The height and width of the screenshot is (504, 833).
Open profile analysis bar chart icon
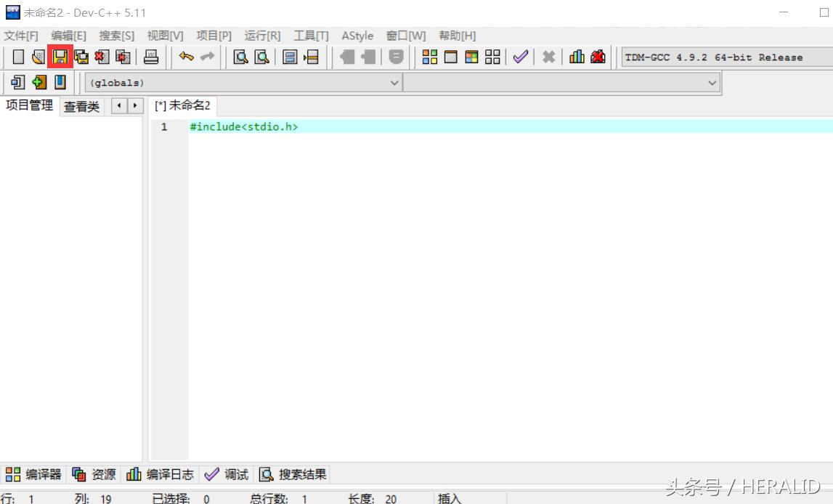tap(577, 57)
